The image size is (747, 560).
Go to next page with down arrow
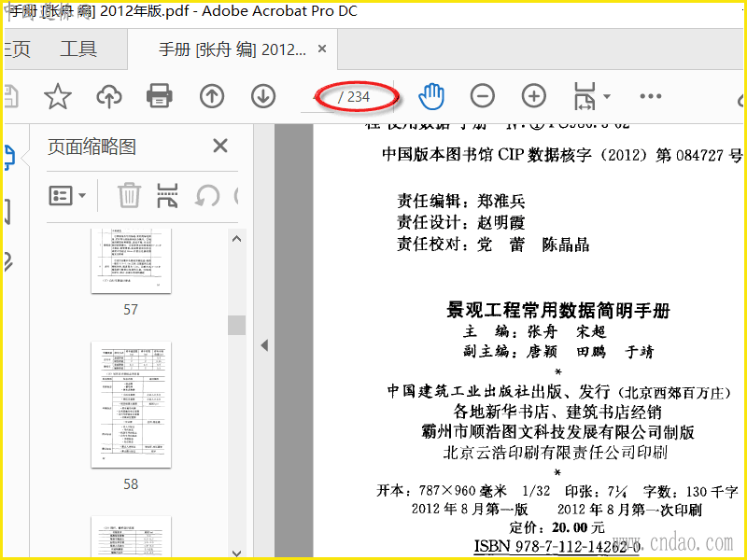pyautogui.click(x=263, y=96)
